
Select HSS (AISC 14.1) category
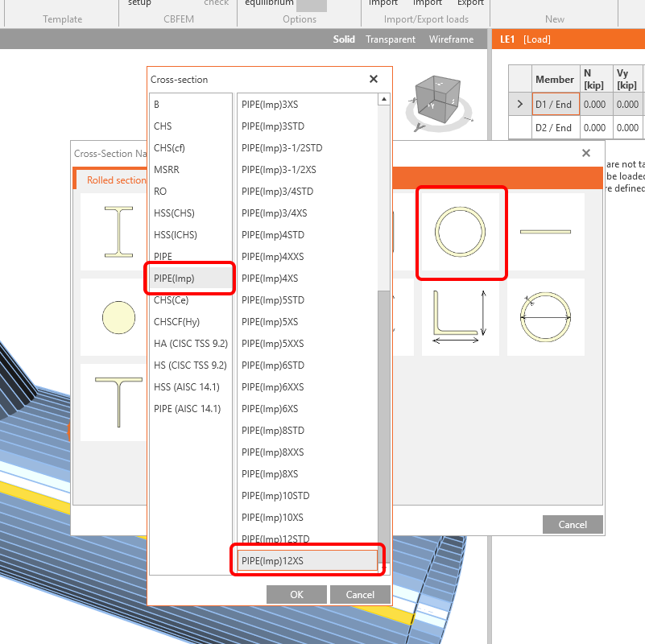coord(187,387)
